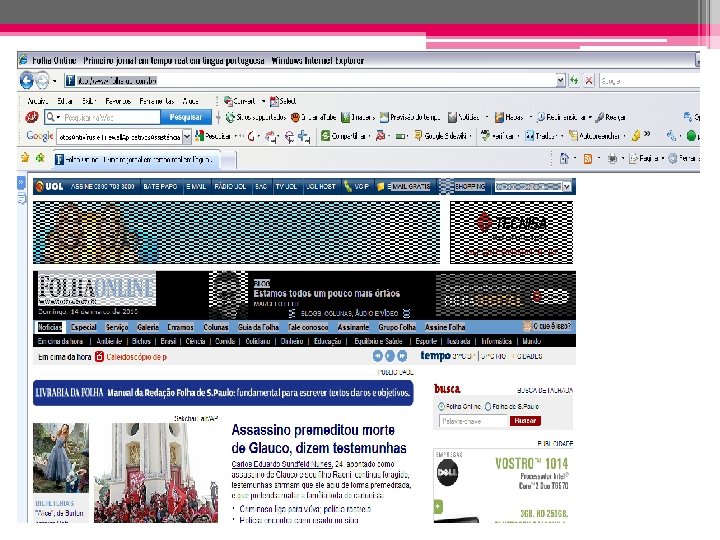The height and width of the screenshot is (540, 720).
Task: Expand the UOL top bar dropdown selector
Action: [567, 186]
